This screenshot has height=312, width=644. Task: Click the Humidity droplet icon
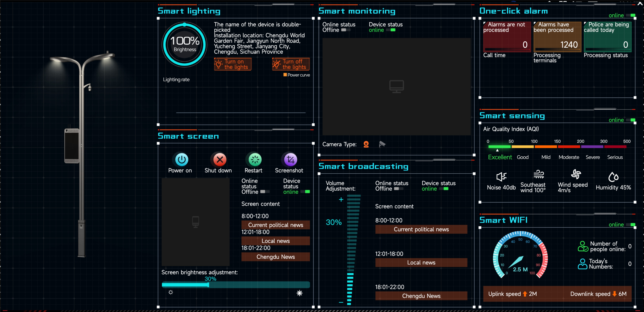click(613, 177)
